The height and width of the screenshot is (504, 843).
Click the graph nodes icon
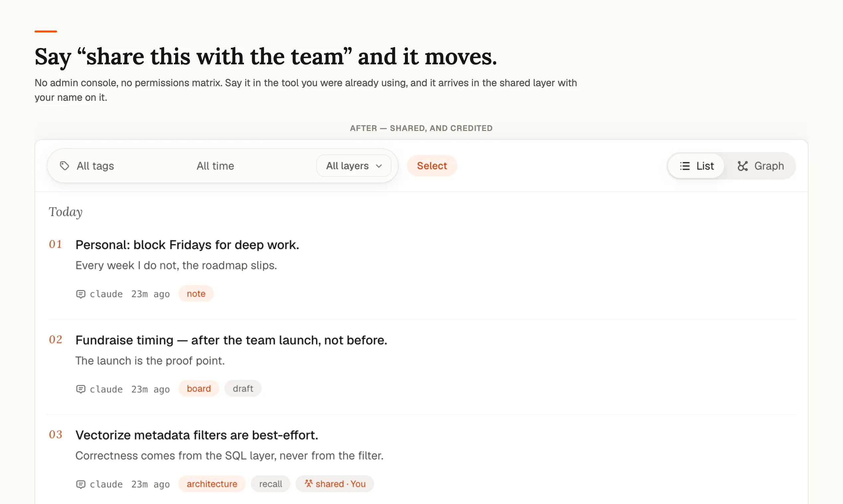click(742, 166)
